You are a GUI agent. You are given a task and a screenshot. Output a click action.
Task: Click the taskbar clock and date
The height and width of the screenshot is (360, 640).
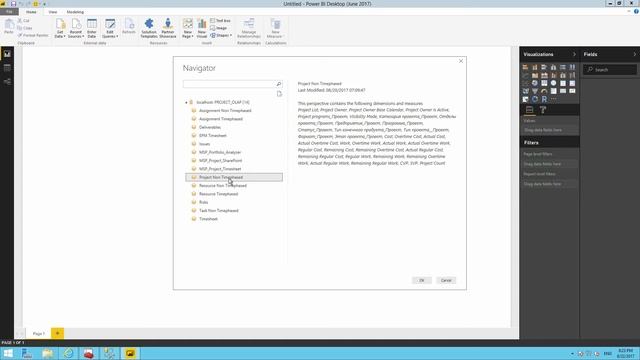tap(626, 353)
